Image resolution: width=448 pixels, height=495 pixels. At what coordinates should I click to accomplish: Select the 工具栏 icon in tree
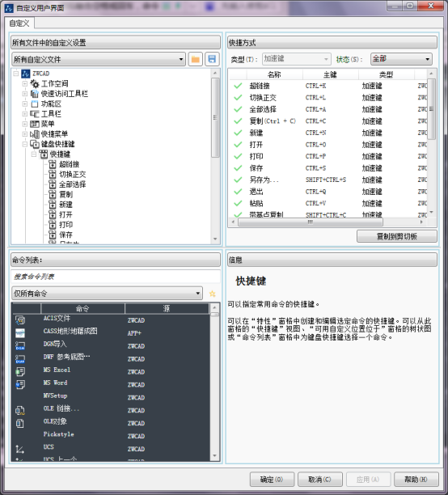[x=35, y=114]
